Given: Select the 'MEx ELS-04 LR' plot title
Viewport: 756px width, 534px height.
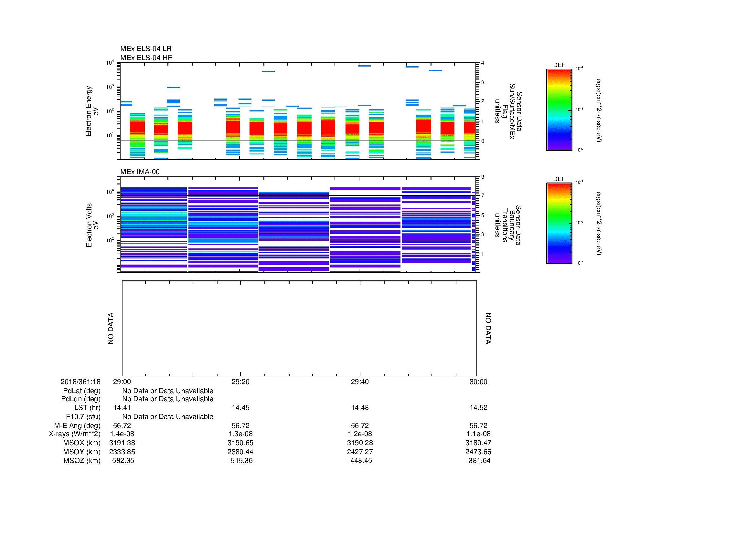Looking at the screenshot, I should (145, 49).
